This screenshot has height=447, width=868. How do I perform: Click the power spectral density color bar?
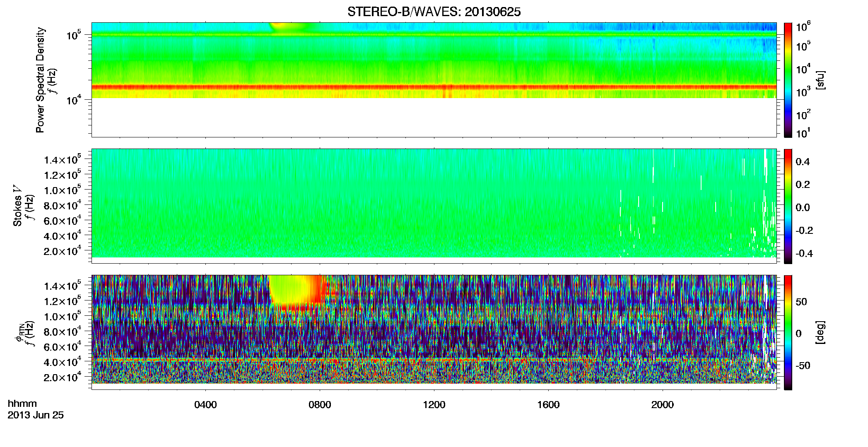point(788,80)
